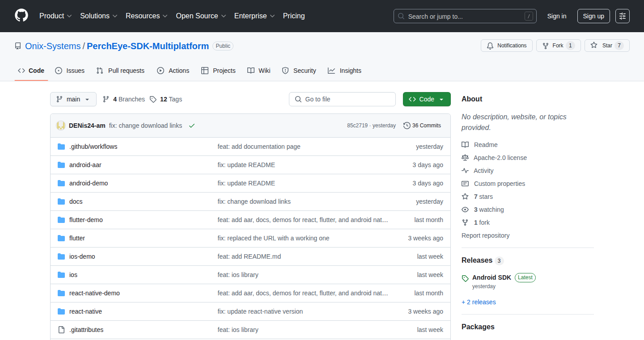Open the Issues tab
Screen dimensions: 644x340
click(70, 71)
